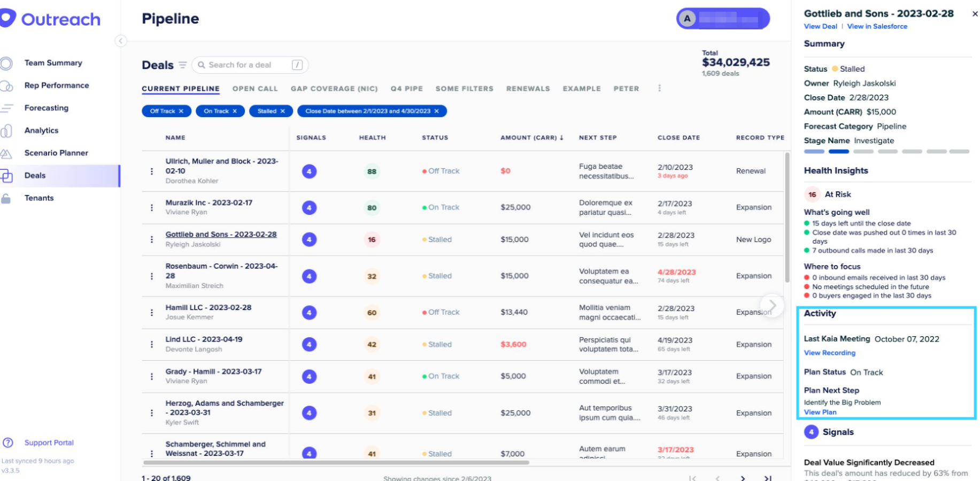Click the vertical table scrollbar
980x481 pixels.
[x=787, y=218]
